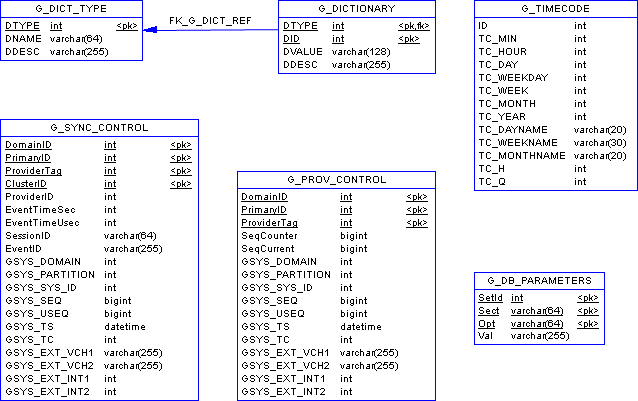Click the SeqCounter column
This screenshot has height=401, width=638.
(269, 236)
